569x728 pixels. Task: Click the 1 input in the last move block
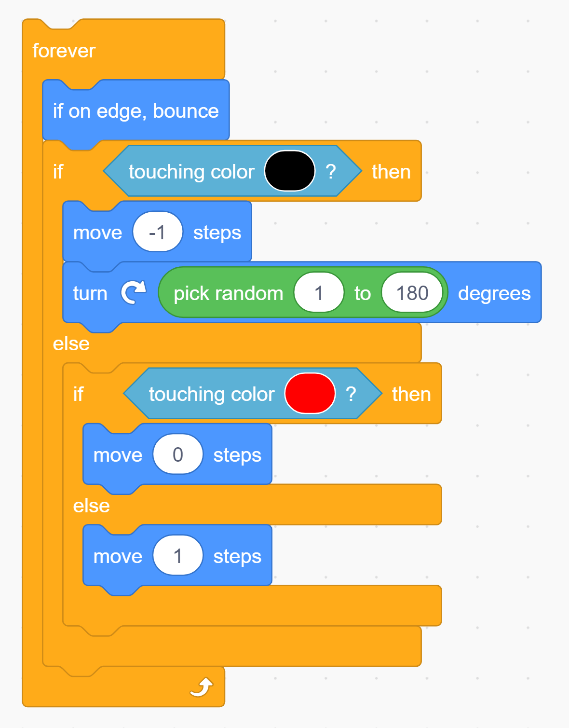pyautogui.click(x=178, y=556)
